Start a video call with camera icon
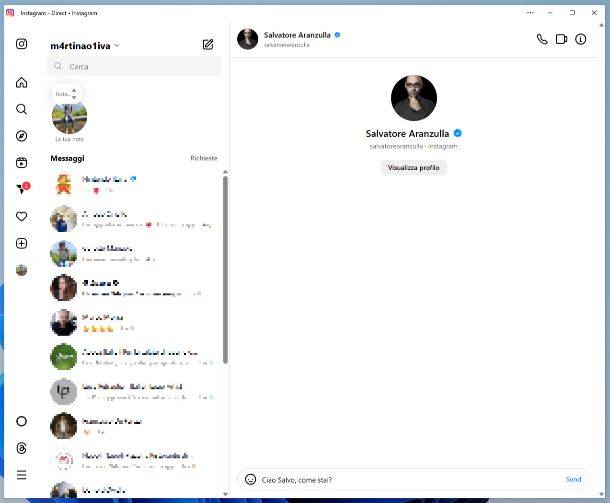 point(561,39)
